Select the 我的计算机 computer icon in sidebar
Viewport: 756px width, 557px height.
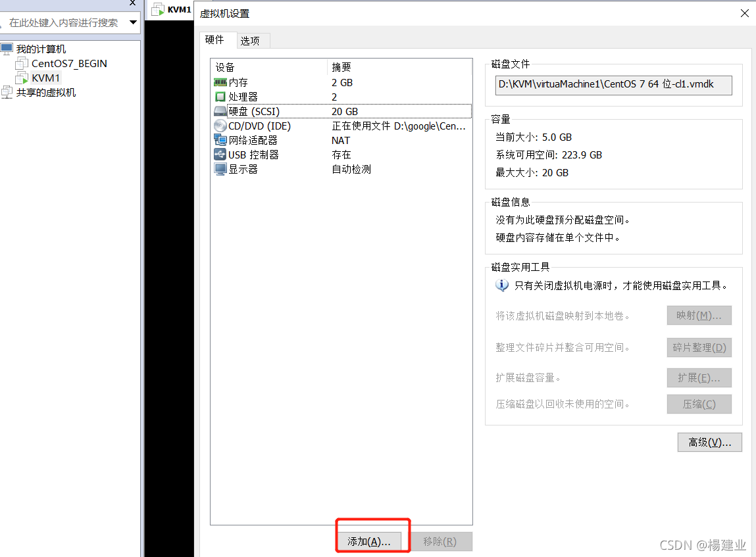tap(8, 48)
